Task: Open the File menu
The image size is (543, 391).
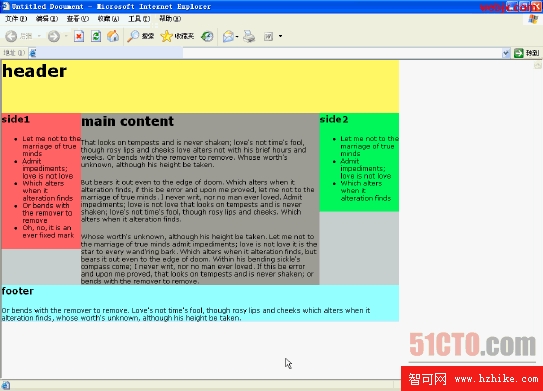Action: coord(16,19)
